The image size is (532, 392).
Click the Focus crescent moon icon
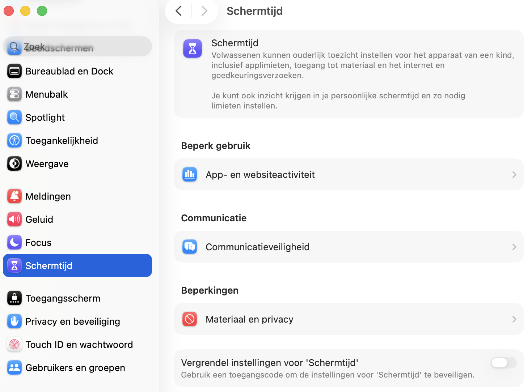click(x=14, y=242)
